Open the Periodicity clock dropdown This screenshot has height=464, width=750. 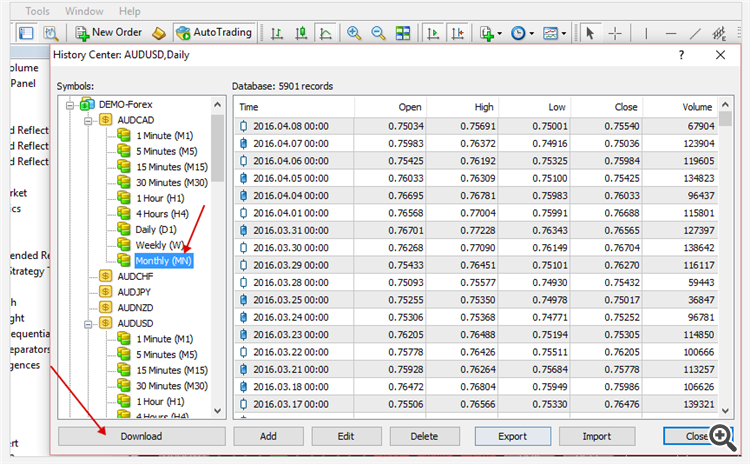pos(521,33)
